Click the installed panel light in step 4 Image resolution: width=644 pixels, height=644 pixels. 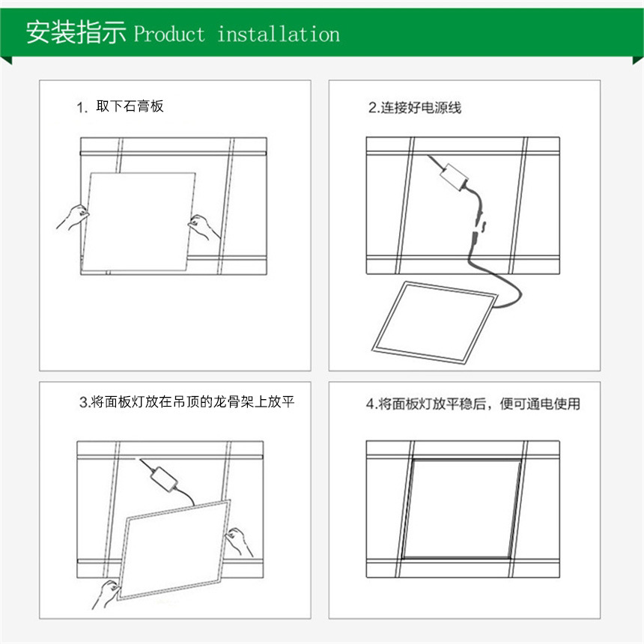click(463, 509)
